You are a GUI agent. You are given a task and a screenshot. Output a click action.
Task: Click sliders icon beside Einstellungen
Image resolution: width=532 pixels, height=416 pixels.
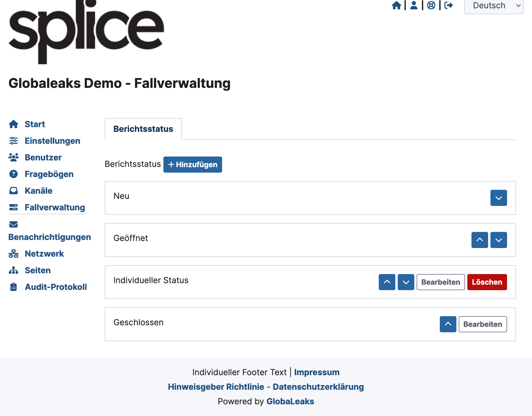pos(14,141)
